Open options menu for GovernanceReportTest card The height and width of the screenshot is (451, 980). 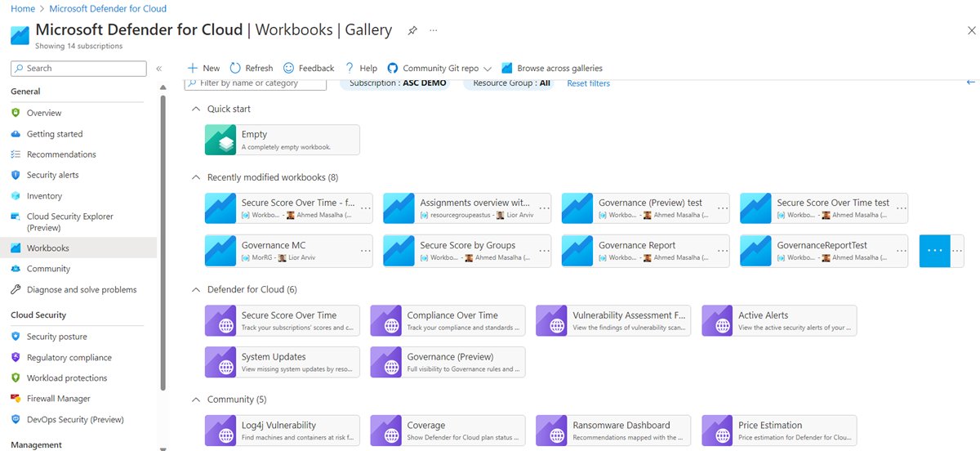click(901, 251)
